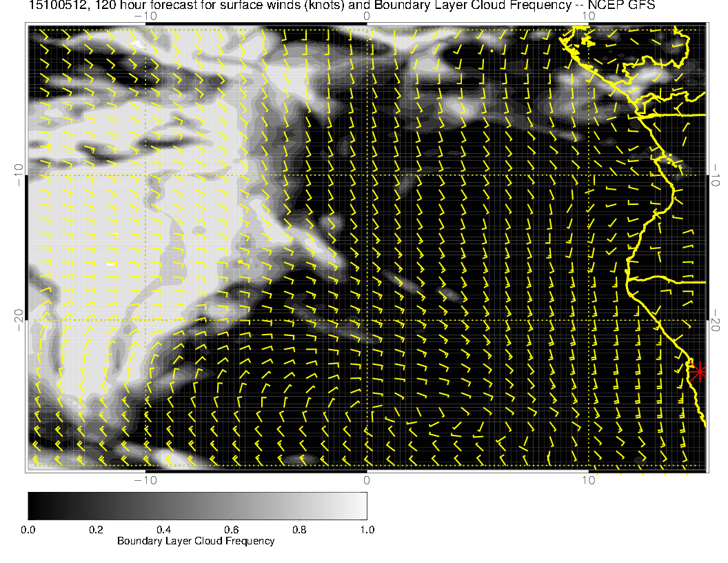Click the top axis '-10' longitude label
728x563 pixels.
145,17
